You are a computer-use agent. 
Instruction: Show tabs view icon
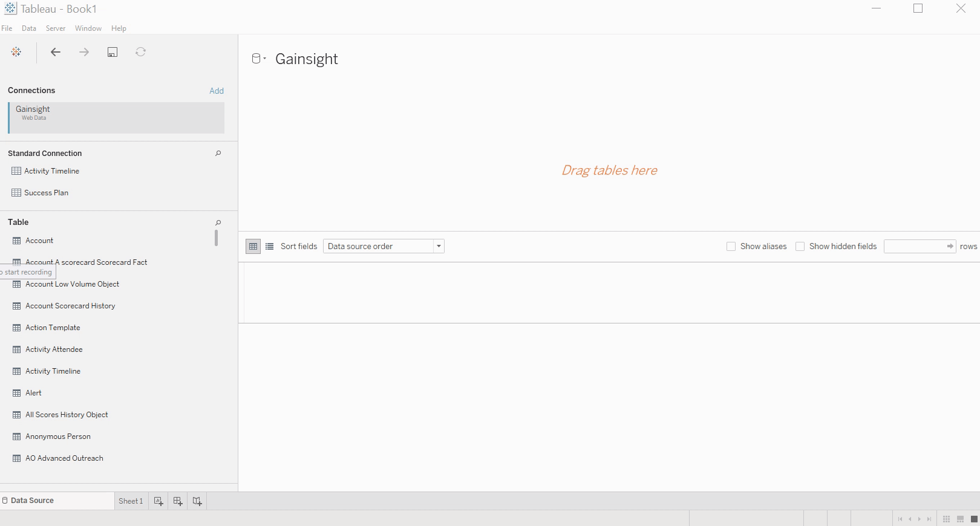[x=974, y=519]
